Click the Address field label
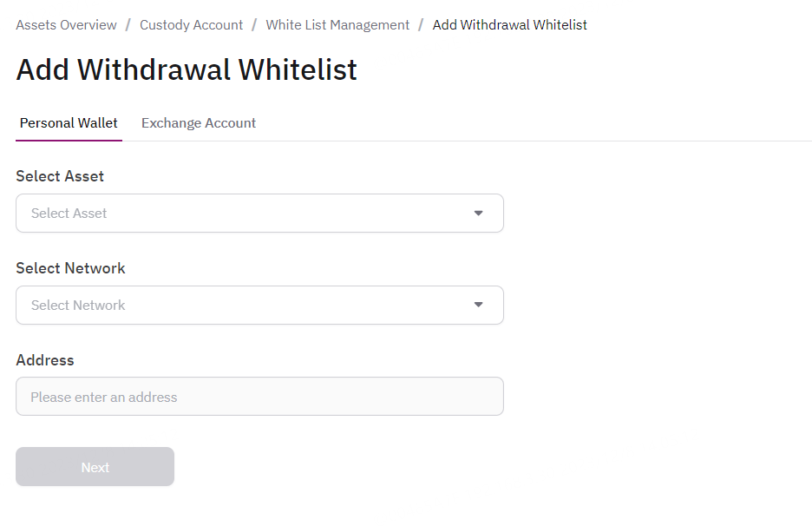812x526 pixels. click(45, 360)
